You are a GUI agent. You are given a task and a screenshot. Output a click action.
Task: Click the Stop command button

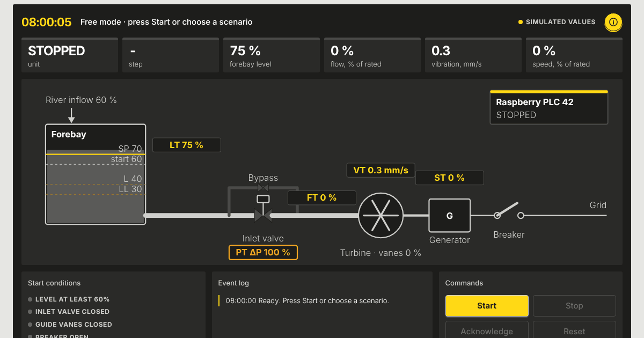(x=574, y=306)
